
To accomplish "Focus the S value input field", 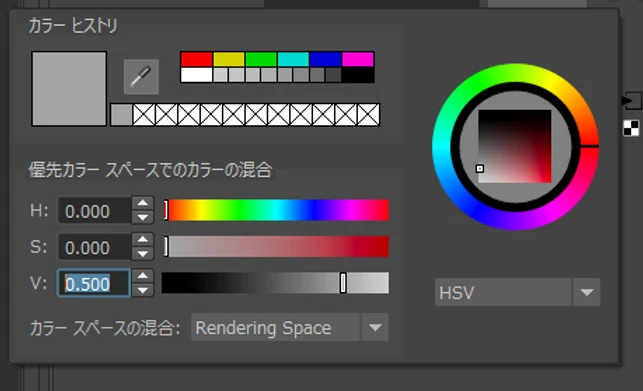I will tap(95, 247).
